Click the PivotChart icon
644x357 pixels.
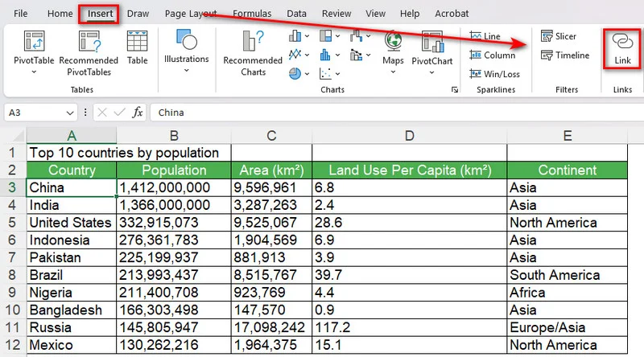pos(432,42)
